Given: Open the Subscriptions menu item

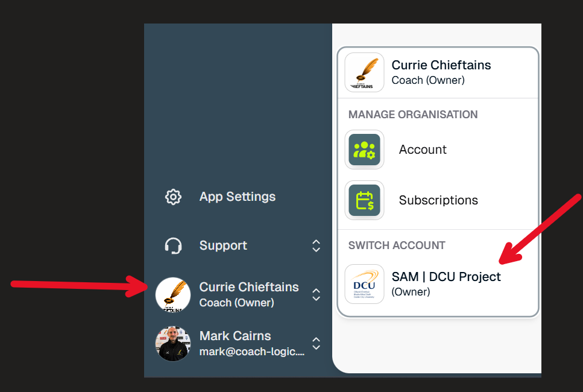Looking at the screenshot, I should [x=438, y=200].
